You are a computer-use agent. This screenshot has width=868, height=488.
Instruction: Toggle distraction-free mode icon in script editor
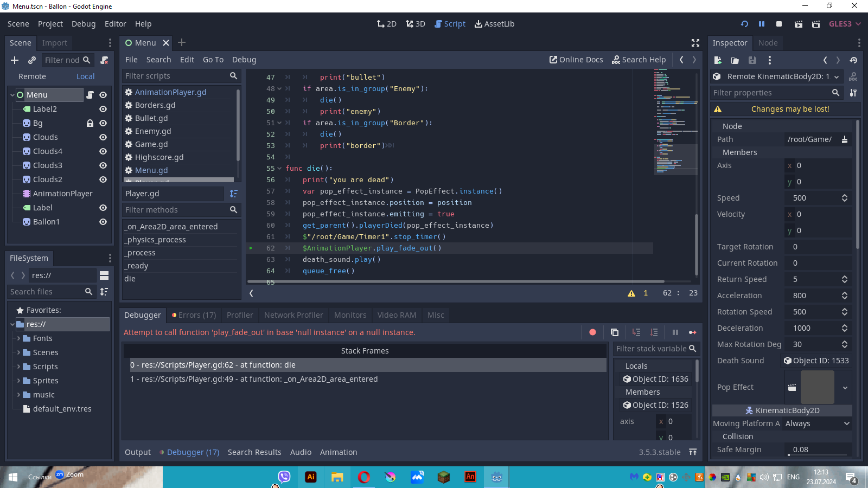pyautogui.click(x=695, y=43)
